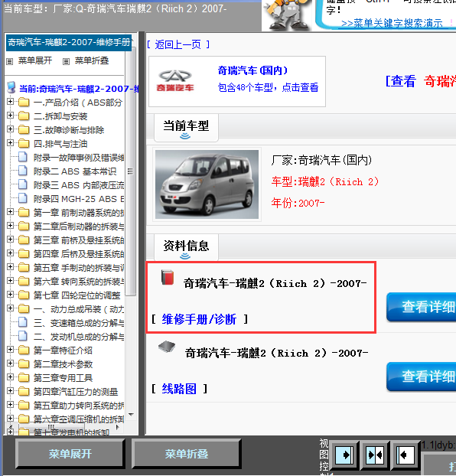Click 菜单展开 text in tree header
The image size is (456, 476).
[x=35, y=60]
